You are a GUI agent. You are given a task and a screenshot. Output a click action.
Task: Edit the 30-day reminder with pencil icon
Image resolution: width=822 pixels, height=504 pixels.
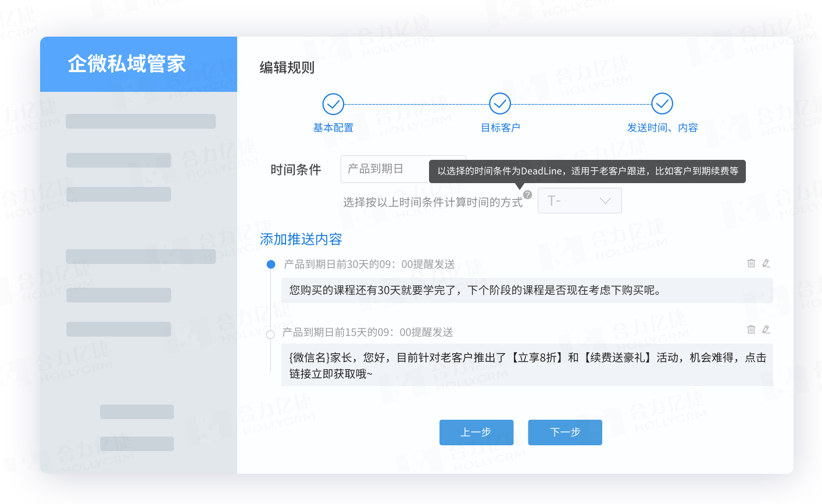coord(766,263)
